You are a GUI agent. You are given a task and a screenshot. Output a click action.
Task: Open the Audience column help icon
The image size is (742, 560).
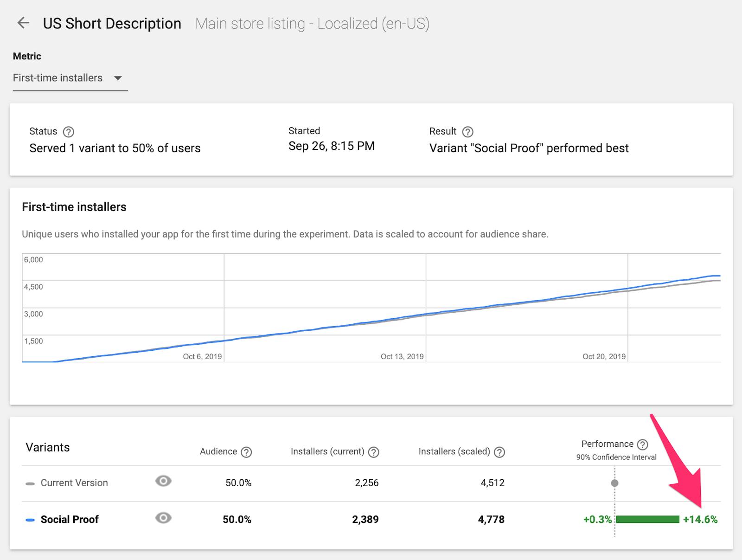coord(247,452)
